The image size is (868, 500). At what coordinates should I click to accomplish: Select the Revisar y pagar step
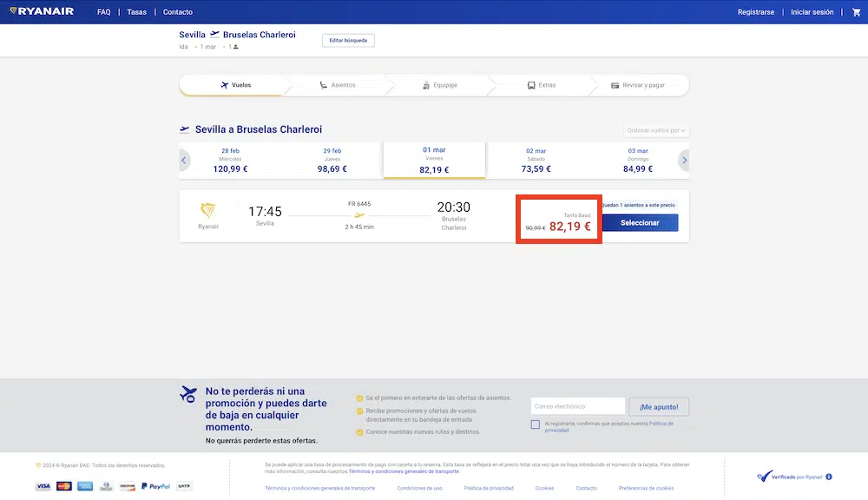[638, 85]
